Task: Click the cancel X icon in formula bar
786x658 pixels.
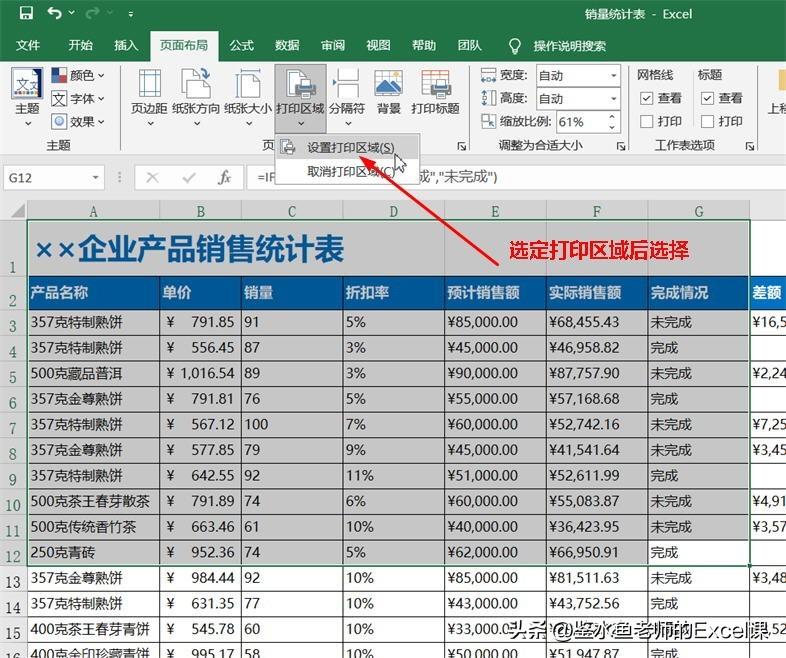Action: [152, 177]
